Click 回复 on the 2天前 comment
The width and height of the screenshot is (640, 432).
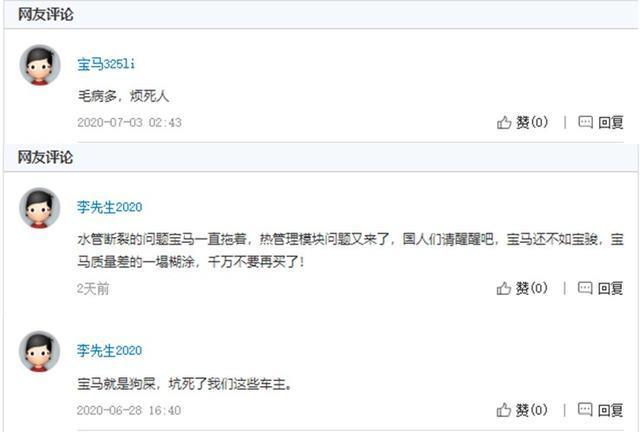click(611, 288)
